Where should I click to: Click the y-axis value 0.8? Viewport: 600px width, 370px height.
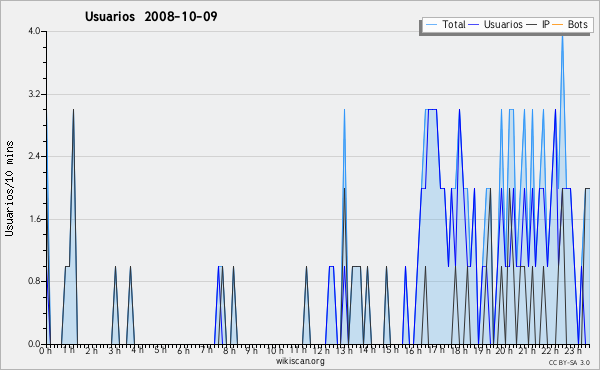click(x=34, y=282)
